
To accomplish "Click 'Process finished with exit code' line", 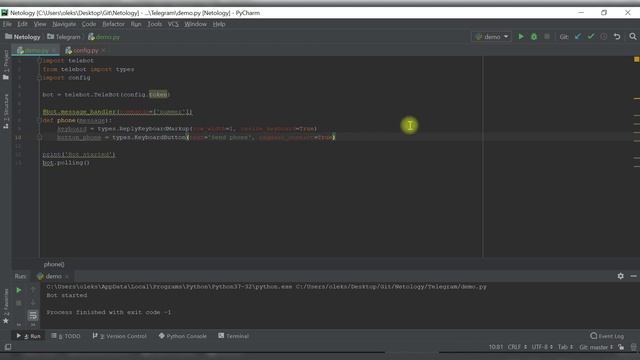I will click(109, 312).
